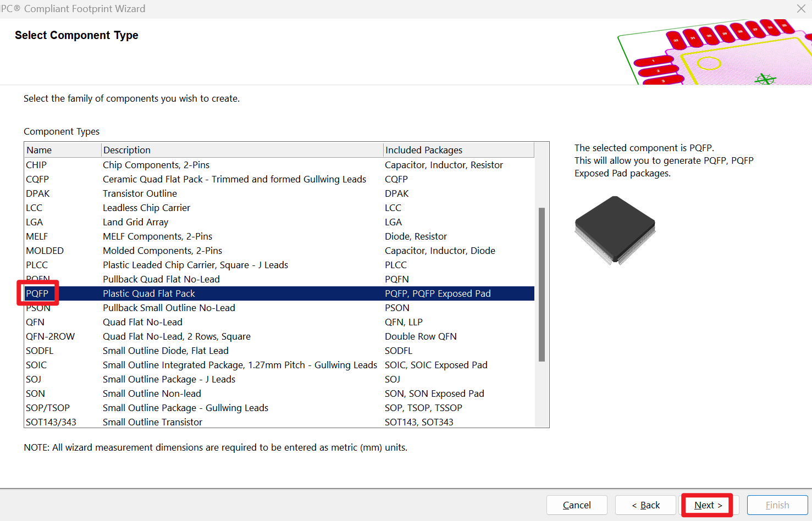Click the < Back button
This screenshot has width=812, height=521.
(645, 505)
